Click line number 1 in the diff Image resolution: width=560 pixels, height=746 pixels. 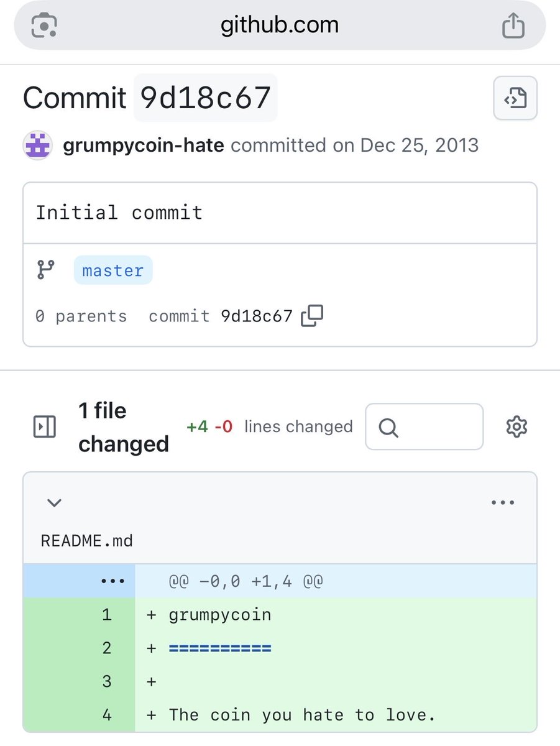coord(107,615)
